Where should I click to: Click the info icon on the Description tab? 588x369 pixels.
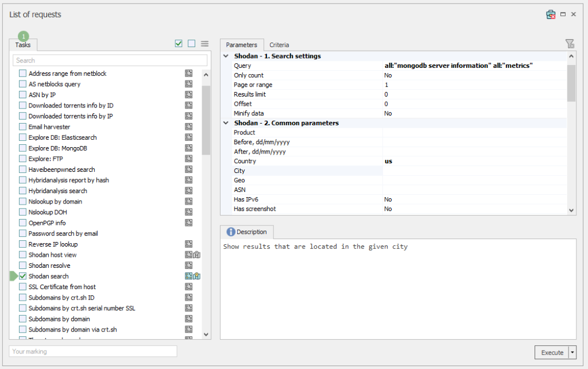click(231, 232)
